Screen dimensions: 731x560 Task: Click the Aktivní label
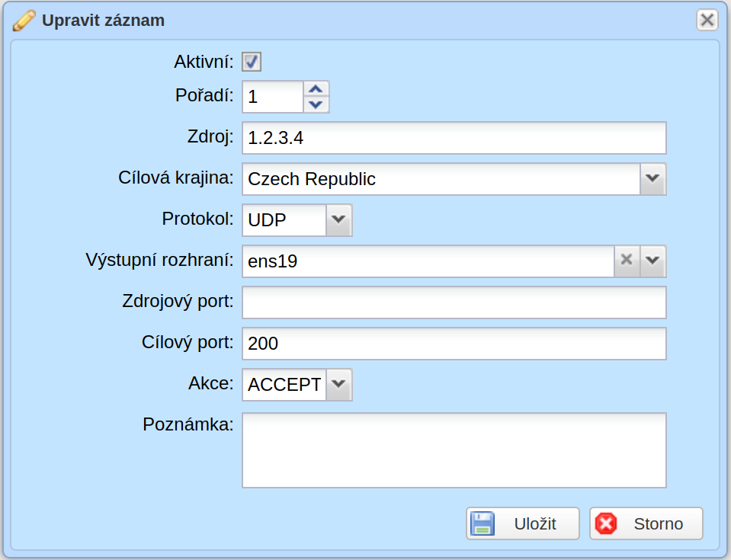204,62
